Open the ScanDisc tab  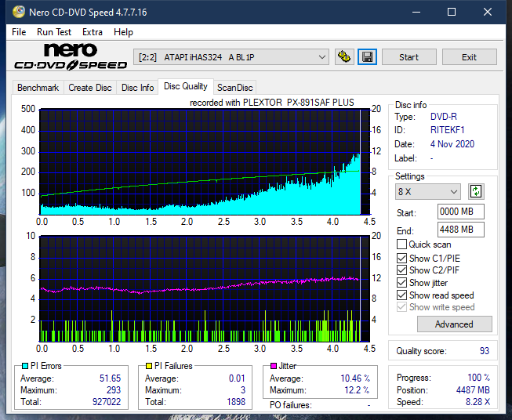pyautogui.click(x=234, y=88)
